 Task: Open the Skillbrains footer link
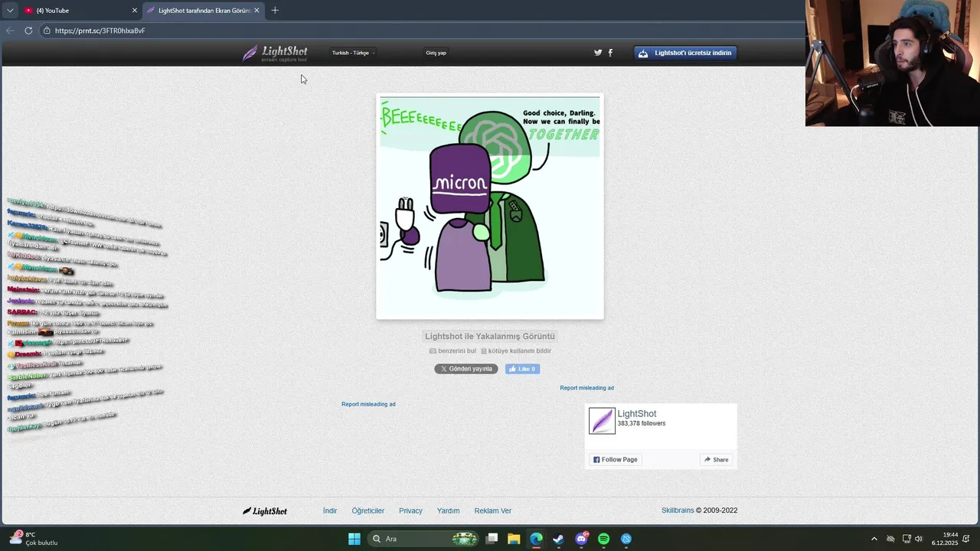click(678, 510)
